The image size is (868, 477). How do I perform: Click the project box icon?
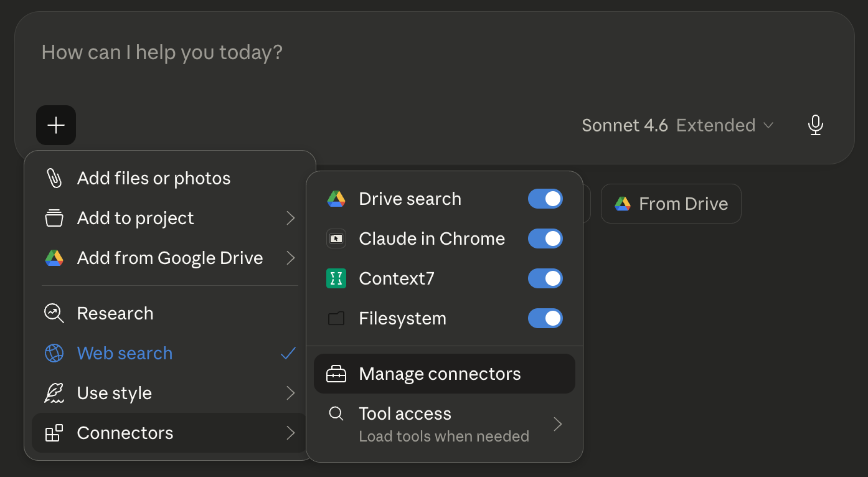(54, 218)
